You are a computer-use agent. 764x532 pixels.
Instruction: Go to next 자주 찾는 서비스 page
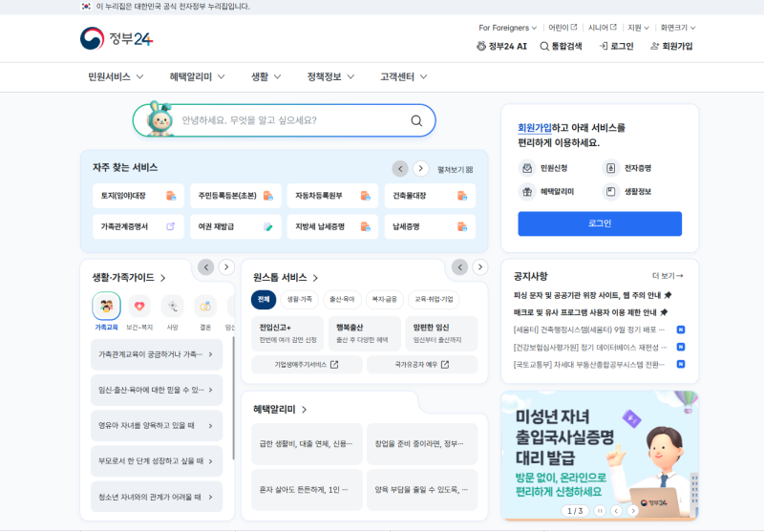click(420, 168)
